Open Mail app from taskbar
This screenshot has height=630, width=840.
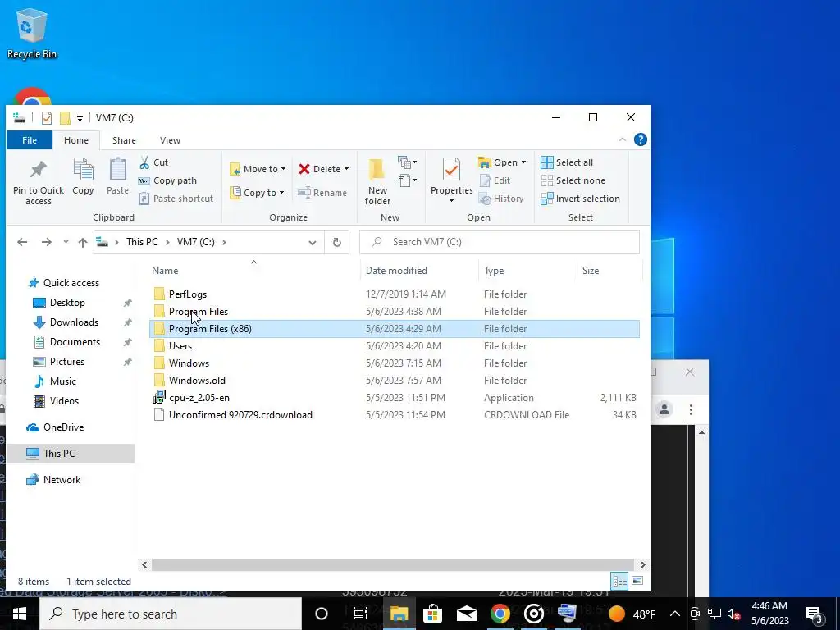(x=467, y=614)
